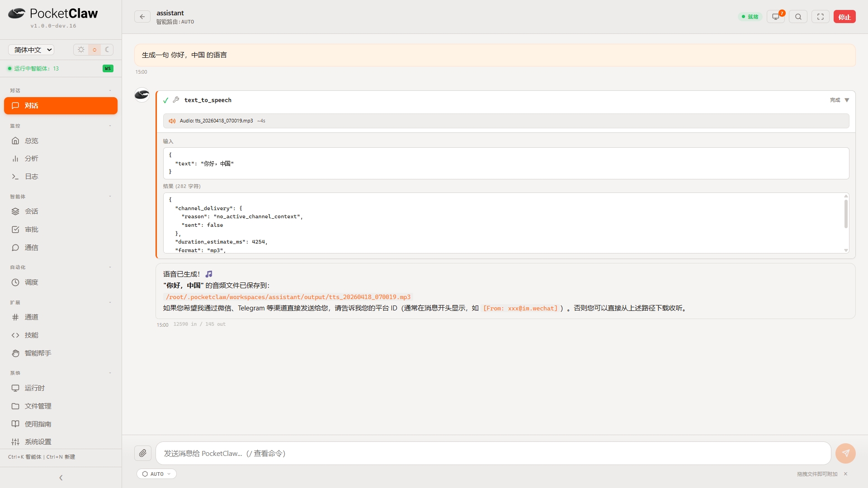The width and height of the screenshot is (868, 488).
Task: Click the 结果 (282 字符) label
Action: (182, 186)
